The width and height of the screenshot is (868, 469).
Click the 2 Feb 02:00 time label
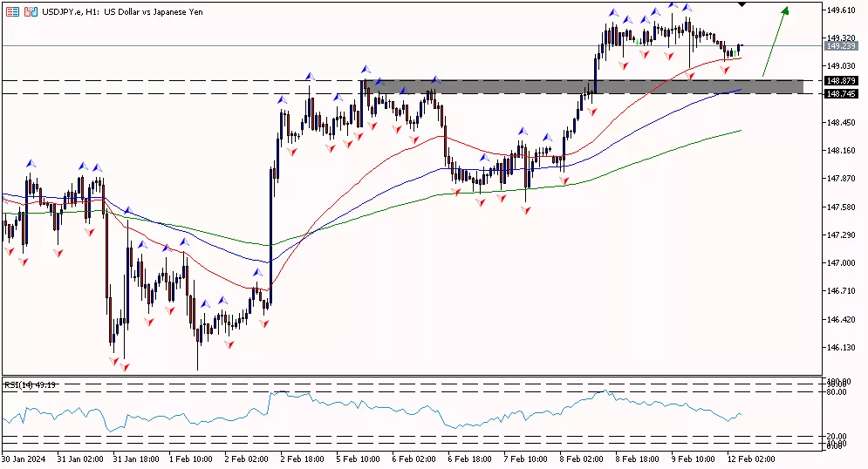[246, 459]
